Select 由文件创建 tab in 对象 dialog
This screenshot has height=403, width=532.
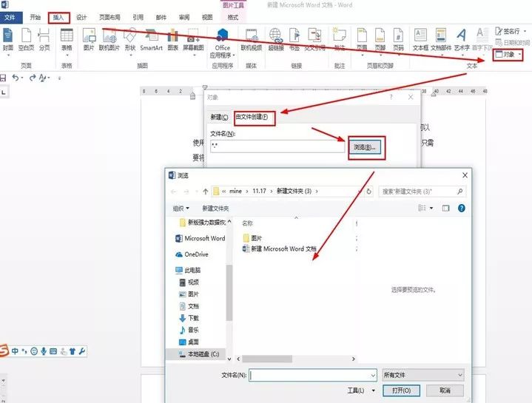[x=252, y=118]
